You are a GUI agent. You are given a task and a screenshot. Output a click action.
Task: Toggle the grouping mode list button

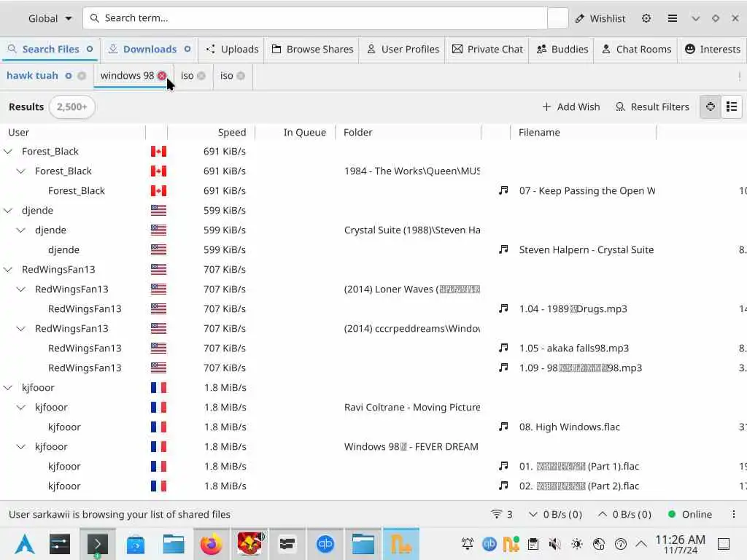click(x=732, y=106)
